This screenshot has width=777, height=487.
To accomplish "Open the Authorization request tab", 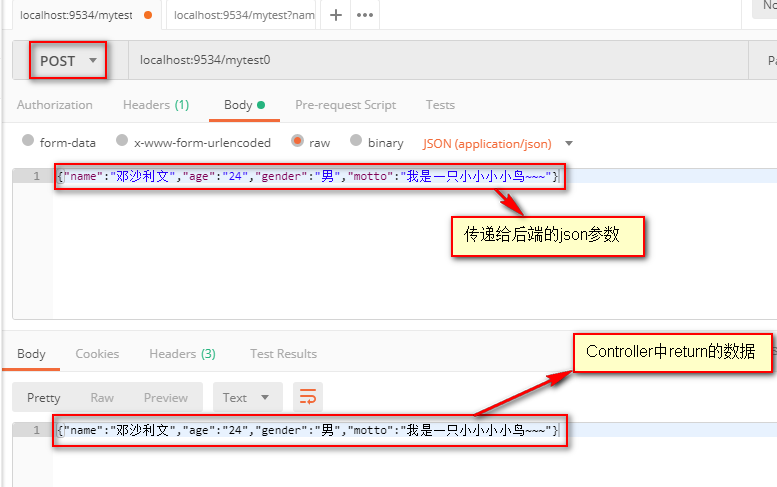I will point(55,105).
